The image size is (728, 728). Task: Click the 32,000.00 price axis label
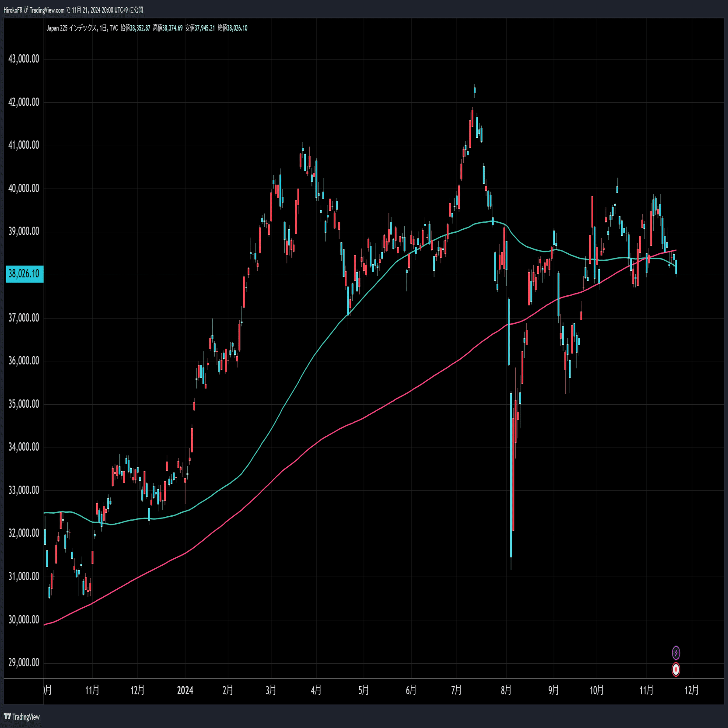24,533
